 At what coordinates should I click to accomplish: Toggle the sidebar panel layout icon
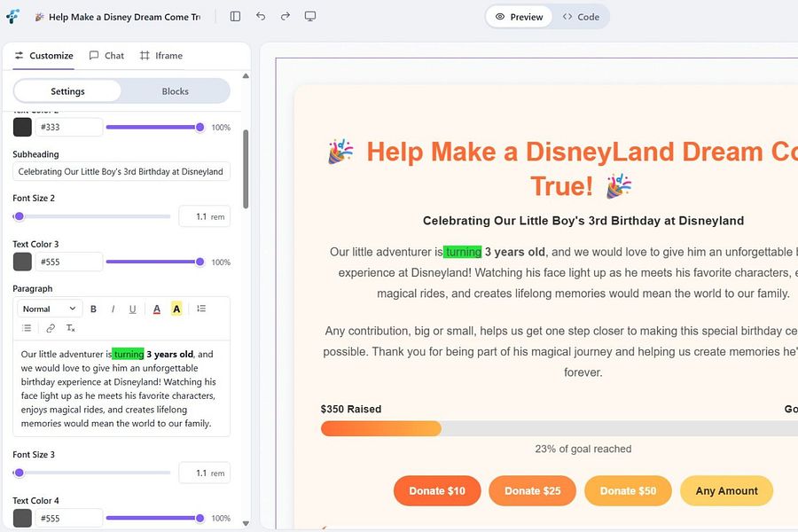(x=235, y=16)
